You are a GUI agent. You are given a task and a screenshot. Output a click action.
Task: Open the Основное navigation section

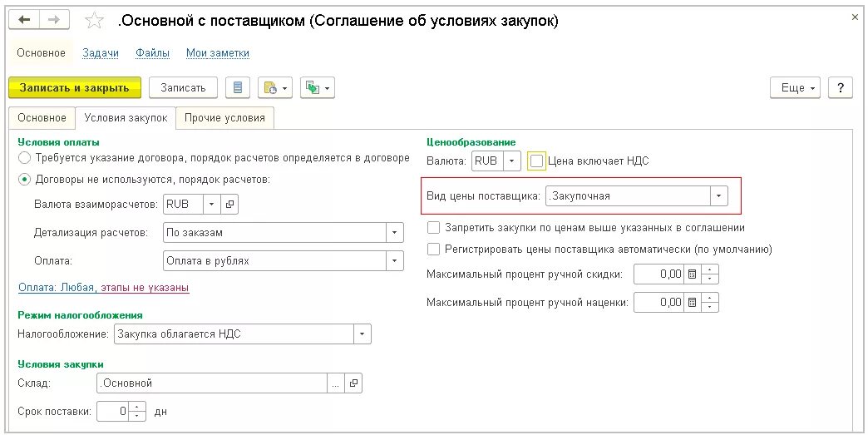[41, 53]
